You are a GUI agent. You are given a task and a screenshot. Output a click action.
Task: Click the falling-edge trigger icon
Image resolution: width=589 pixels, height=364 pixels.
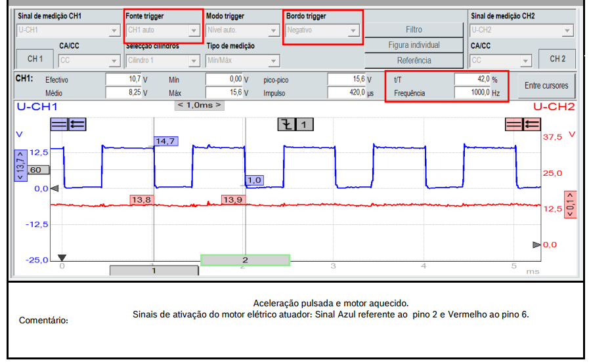tap(286, 124)
